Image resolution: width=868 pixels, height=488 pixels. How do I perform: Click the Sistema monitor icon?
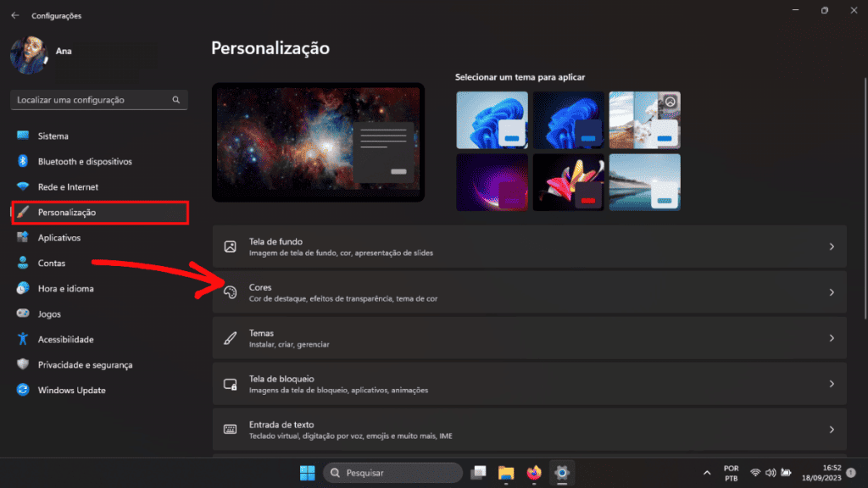pyautogui.click(x=23, y=136)
